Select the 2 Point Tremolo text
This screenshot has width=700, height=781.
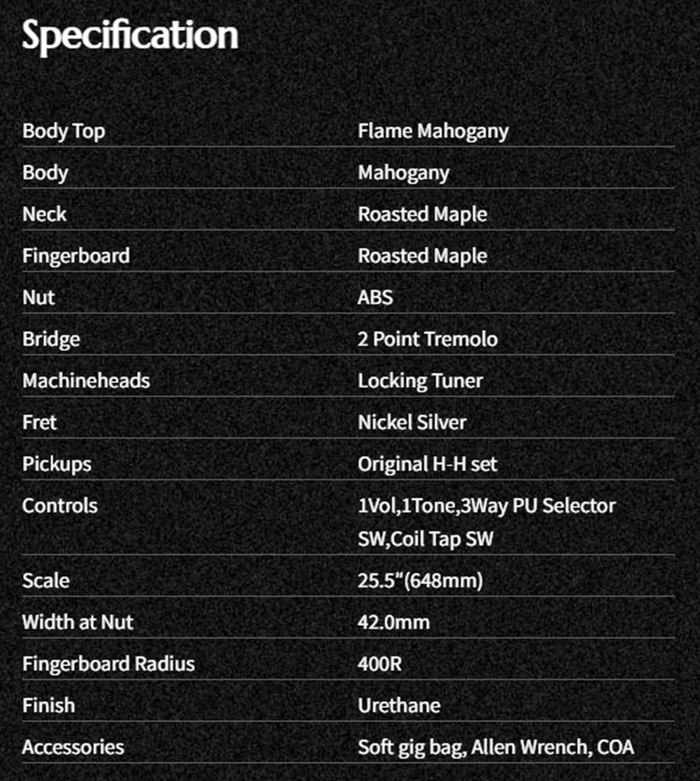point(428,339)
